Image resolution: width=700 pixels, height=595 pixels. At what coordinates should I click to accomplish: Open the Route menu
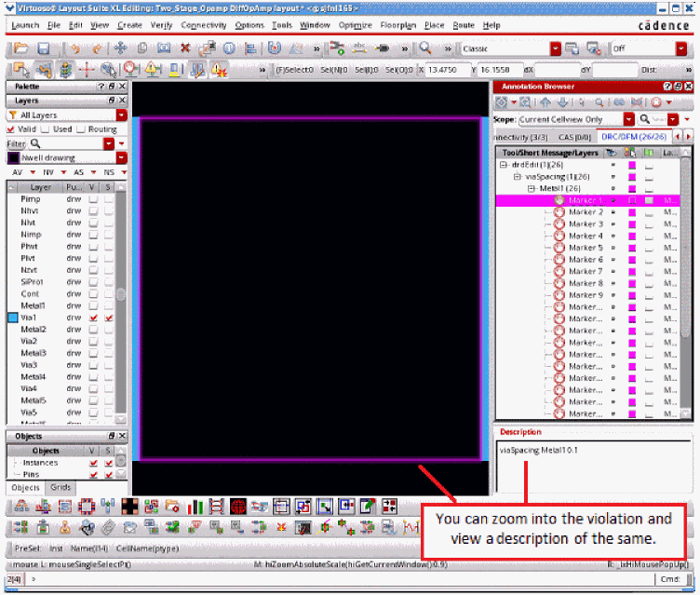pyautogui.click(x=464, y=25)
